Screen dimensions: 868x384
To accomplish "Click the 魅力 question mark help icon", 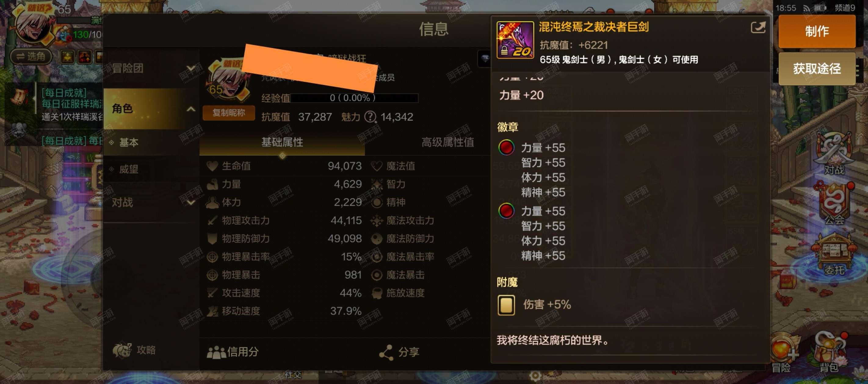I will [370, 117].
